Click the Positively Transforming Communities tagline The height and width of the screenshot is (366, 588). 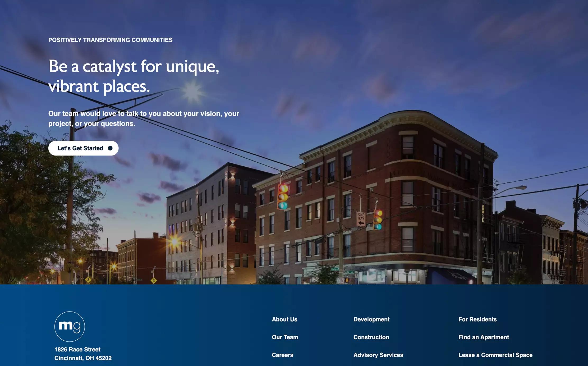tap(110, 40)
